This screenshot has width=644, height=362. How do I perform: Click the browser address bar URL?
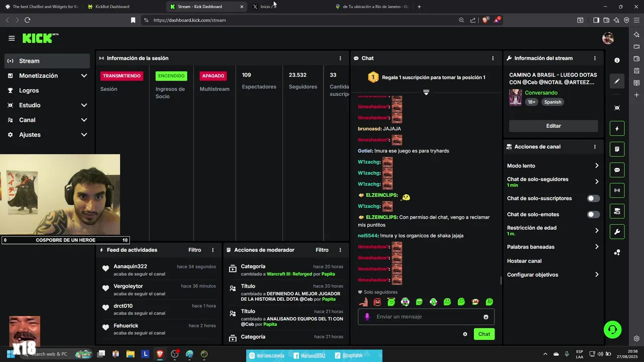click(190, 20)
